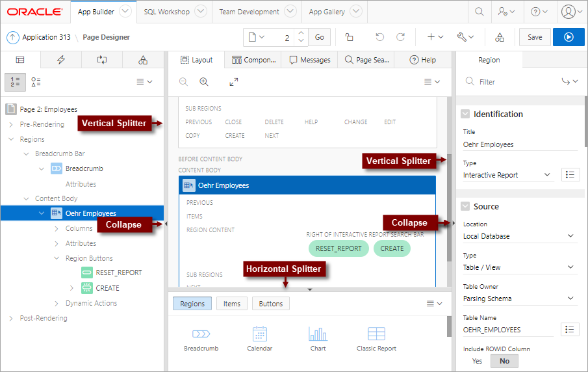Collapse the Regions tree node
Image resolution: width=588 pixels, height=372 pixels.
pos(11,139)
